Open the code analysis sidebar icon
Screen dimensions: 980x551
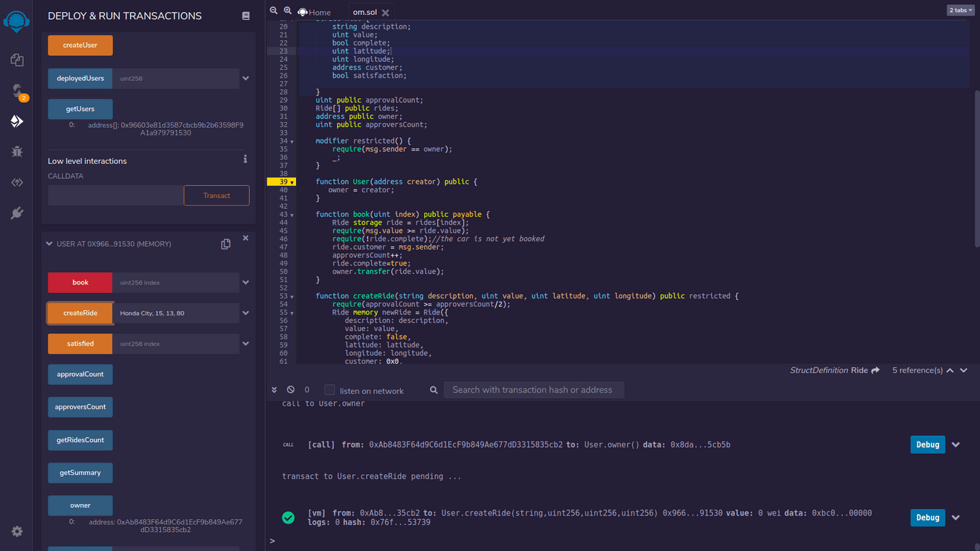click(x=17, y=182)
